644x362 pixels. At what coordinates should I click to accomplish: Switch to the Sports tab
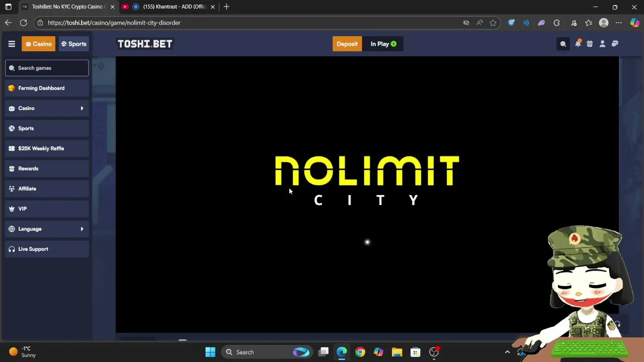74,44
